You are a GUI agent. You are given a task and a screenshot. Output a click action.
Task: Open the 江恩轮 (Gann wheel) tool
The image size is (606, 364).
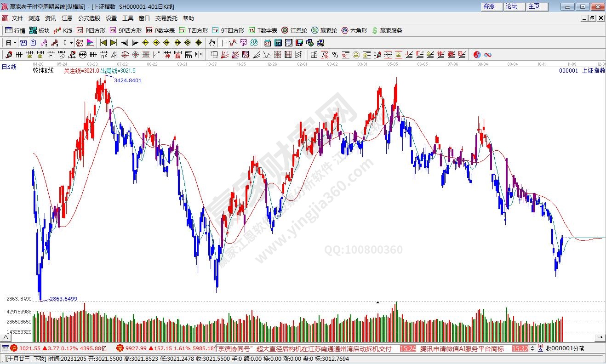(294, 30)
